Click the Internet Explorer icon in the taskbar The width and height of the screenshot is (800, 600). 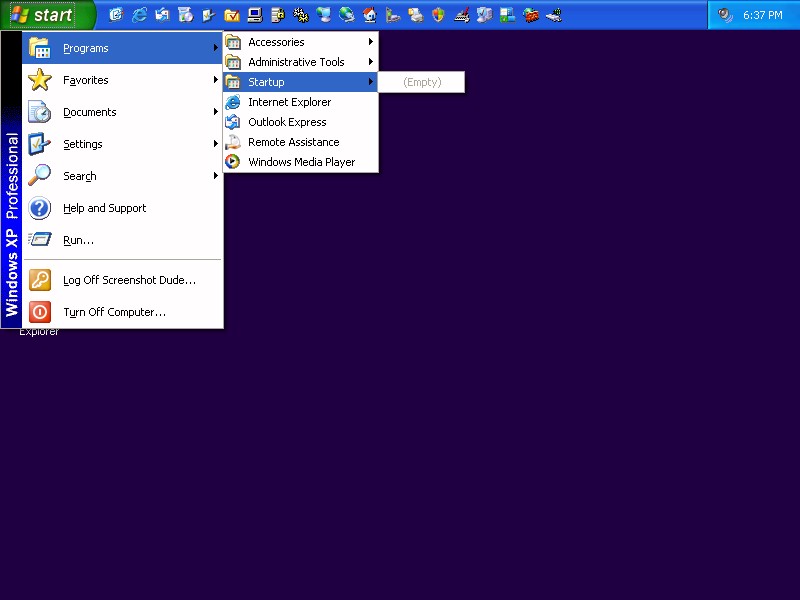tap(139, 15)
